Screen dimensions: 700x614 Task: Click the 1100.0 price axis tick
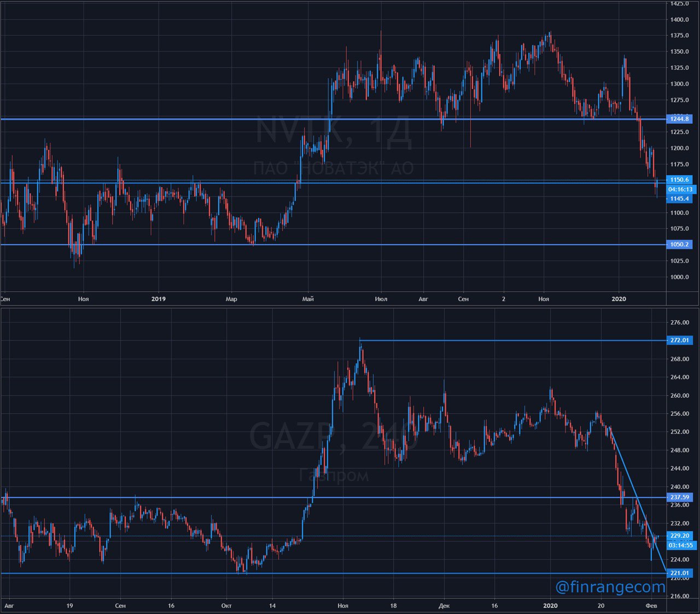click(x=680, y=213)
